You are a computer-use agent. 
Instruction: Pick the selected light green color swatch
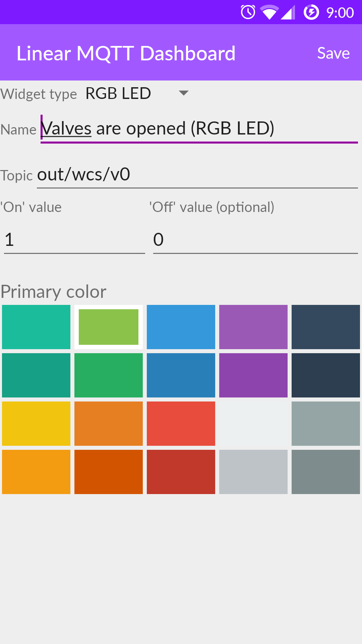pos(109,327)
